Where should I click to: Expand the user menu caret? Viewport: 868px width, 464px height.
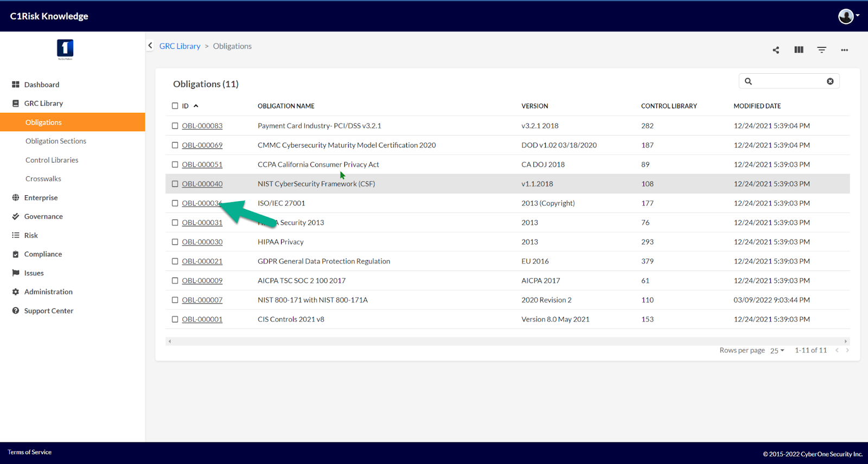[x=858, y=16]
